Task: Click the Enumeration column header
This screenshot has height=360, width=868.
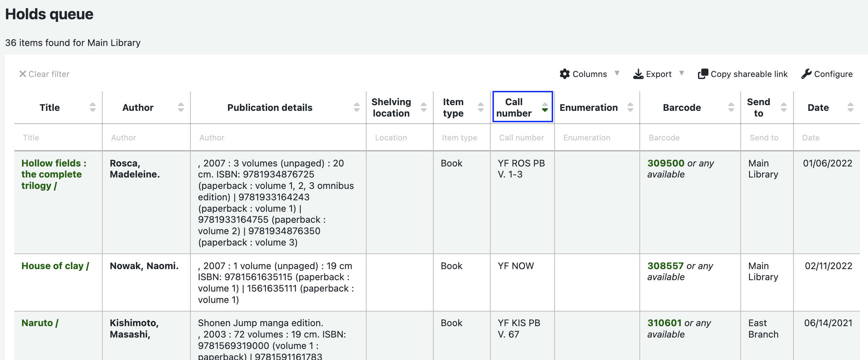Action: point(588,107)
